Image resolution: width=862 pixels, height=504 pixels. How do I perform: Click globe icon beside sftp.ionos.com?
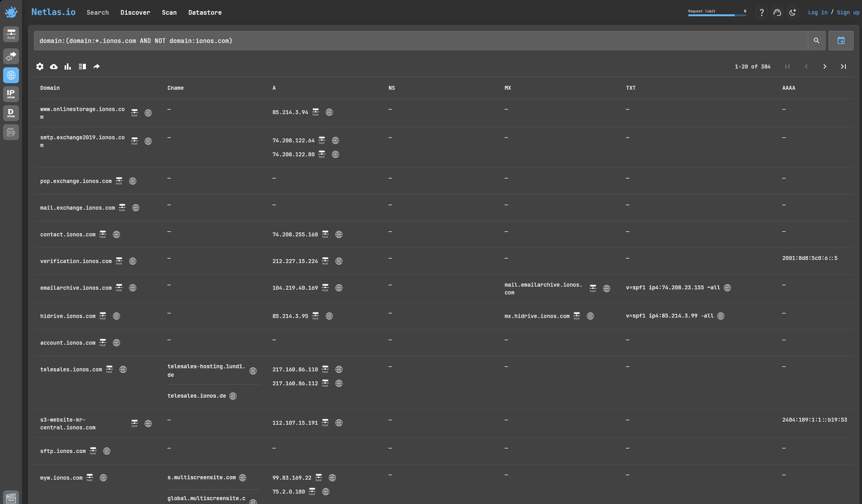tap(107, 451)
